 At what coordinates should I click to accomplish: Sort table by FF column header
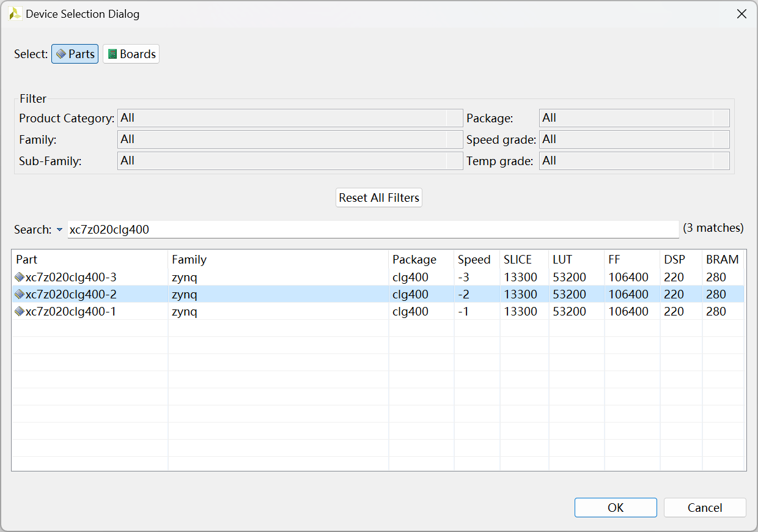(x=633, y=259)
